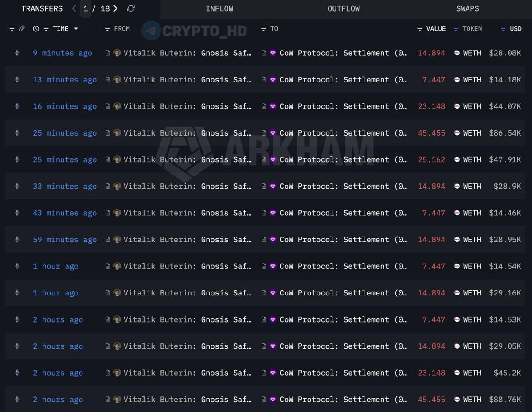The width and height of the screenshot is (532, 412).
Task: Click Vitalik avatar in 13 minutes ago row
Action: click(117, 79)
